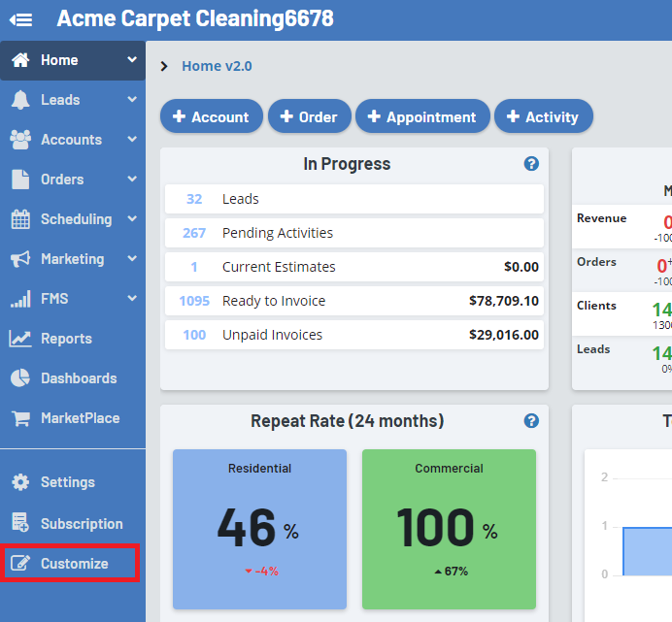Click the + Appointment button
The width and height of the screenshot is (672, 622).
click(x=422, y=116)
